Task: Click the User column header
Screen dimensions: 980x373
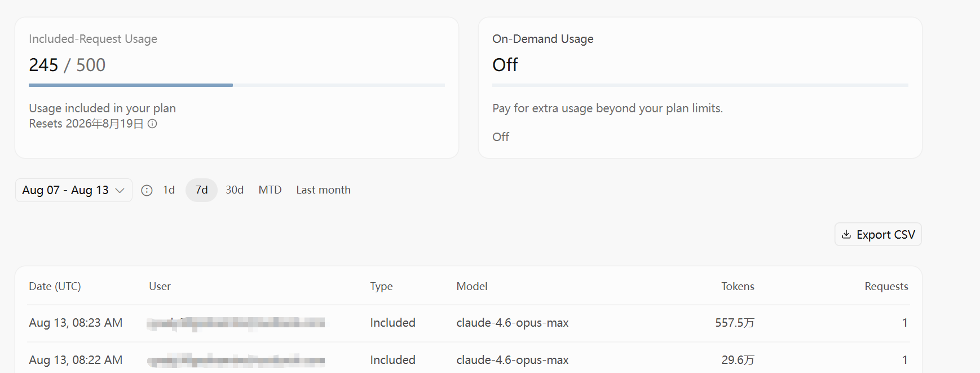Action: click(160, 286)
